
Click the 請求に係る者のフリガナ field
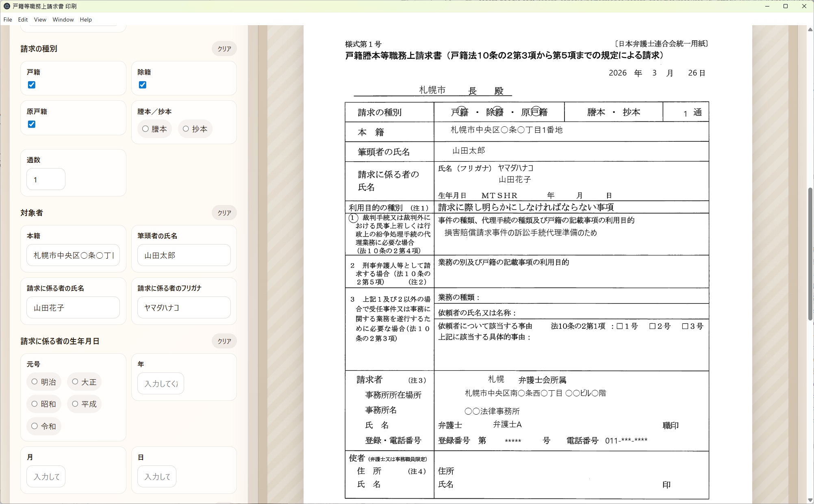184,308
